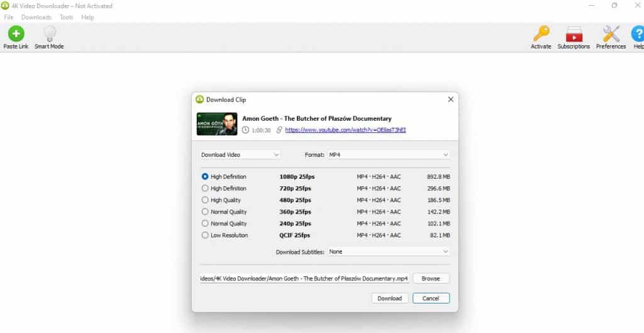Close the Download Clip dialog
This screenshot has height=333, width=644.
click(450, 99)
